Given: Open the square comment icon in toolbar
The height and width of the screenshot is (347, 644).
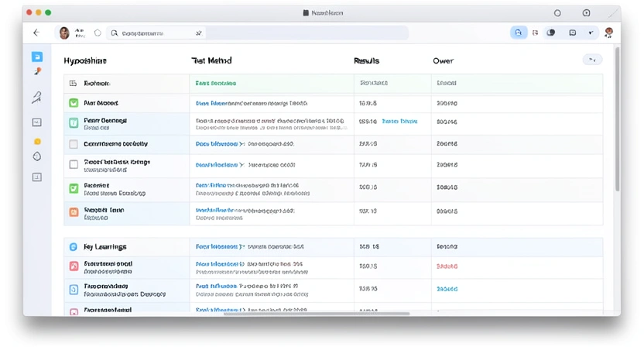Looking at the screenshot, I should coord(572,33).
